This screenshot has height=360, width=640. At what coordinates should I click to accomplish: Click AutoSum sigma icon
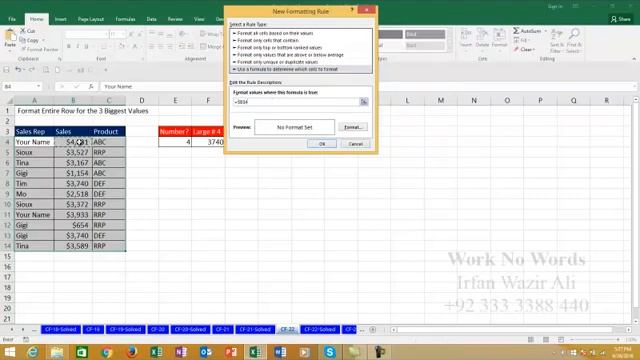(516, 31)
